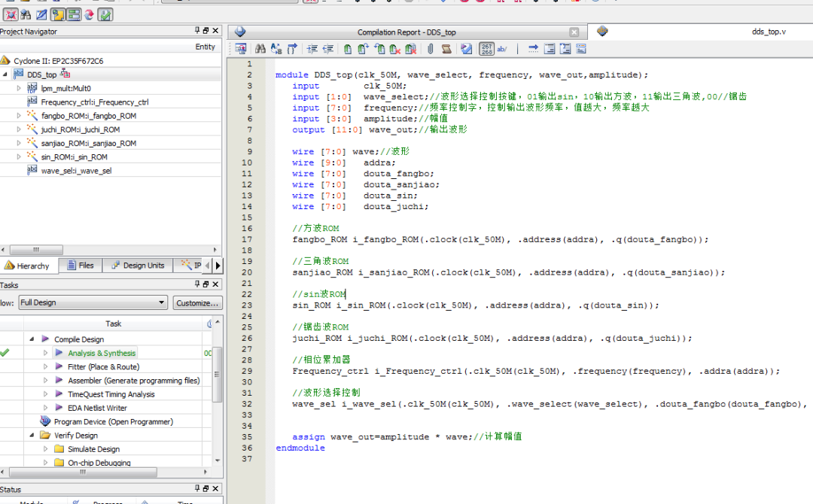Toggle the yellow hierarchy panel button in top toolbar
This screenshot has height=504, width=813.
[x=58, y=14]
